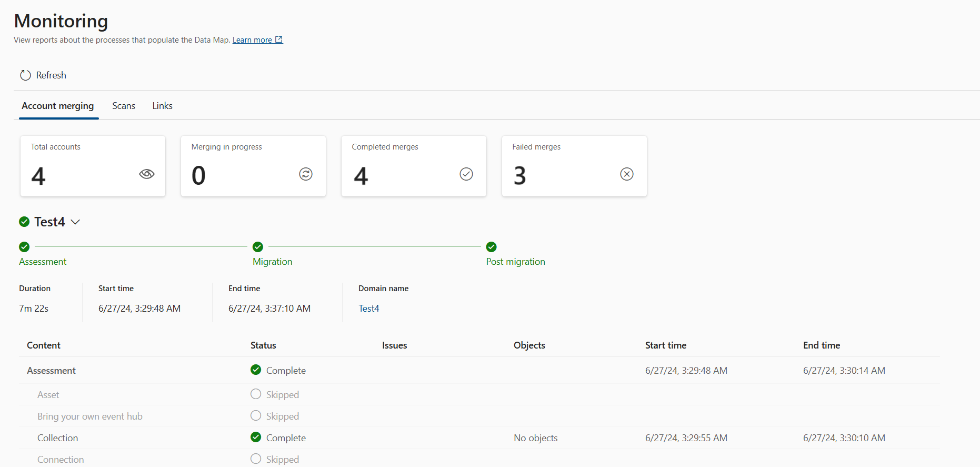Click the Objects column header
Image resolution: width=980 pixels, height=467 pixels.
tap(529, 345)
